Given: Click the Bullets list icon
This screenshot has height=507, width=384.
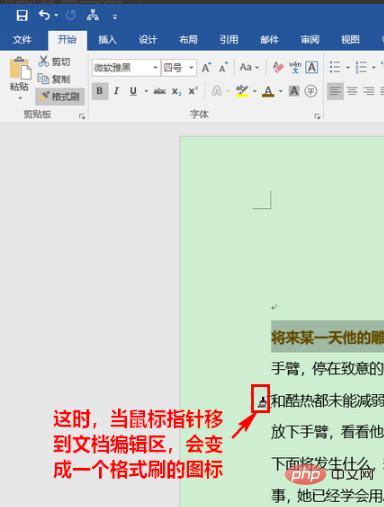Looking at the screenshot, I should [335, 67].
